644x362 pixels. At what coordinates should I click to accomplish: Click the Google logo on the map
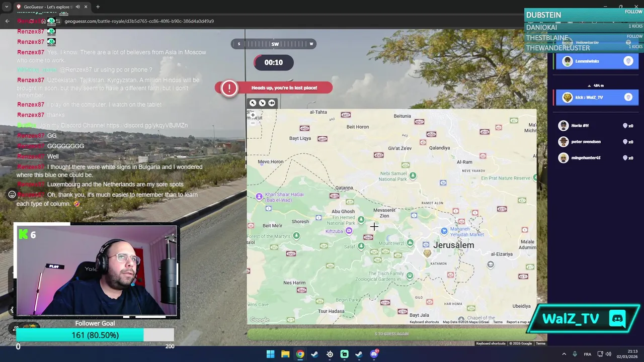coord(260,320)
